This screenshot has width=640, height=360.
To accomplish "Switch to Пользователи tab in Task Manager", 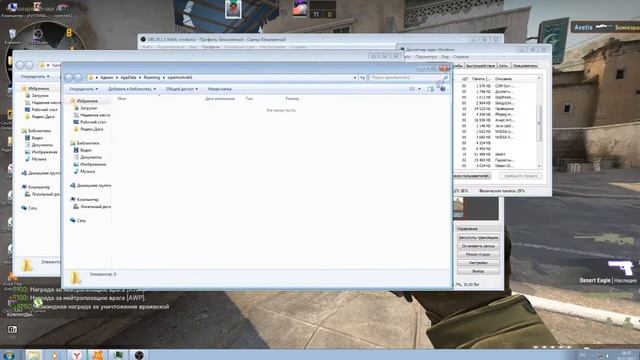I will 524,66.
